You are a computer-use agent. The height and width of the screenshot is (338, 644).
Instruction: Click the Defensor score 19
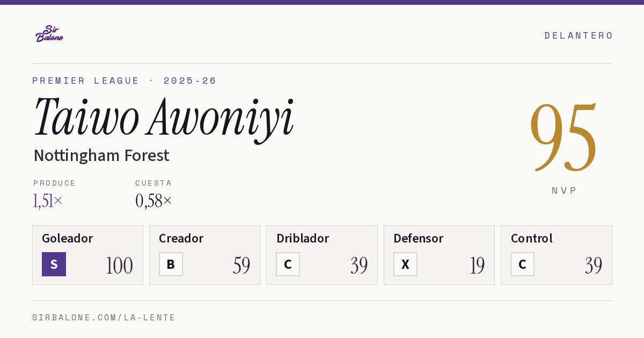point(477,266)
